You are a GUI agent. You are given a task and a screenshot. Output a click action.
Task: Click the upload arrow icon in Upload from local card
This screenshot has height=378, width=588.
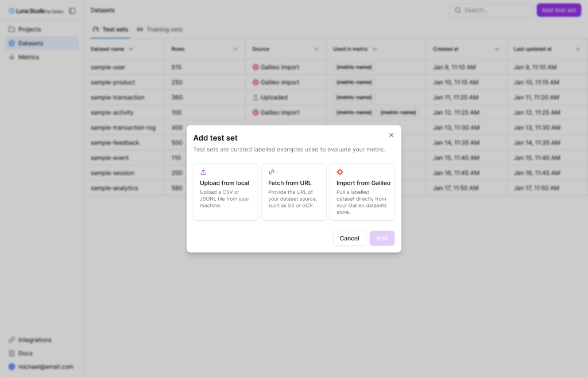click(203, 172)
